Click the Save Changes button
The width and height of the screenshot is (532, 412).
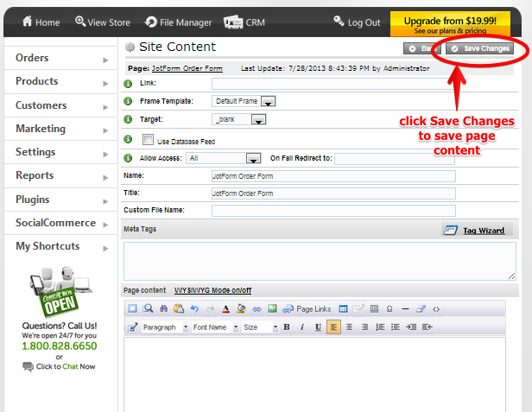[480, 48]
